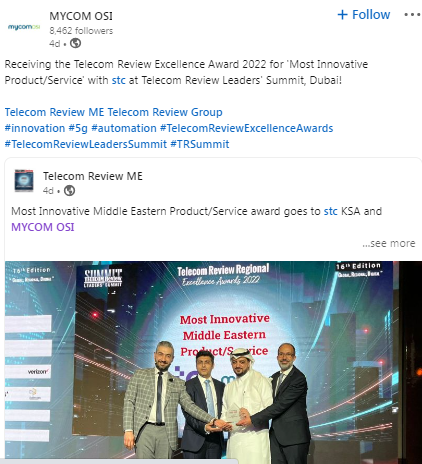The width and height of the screenshot is (422, 464).
Task: Select the #innovation hashtag
Action: (x=35, y=128)
